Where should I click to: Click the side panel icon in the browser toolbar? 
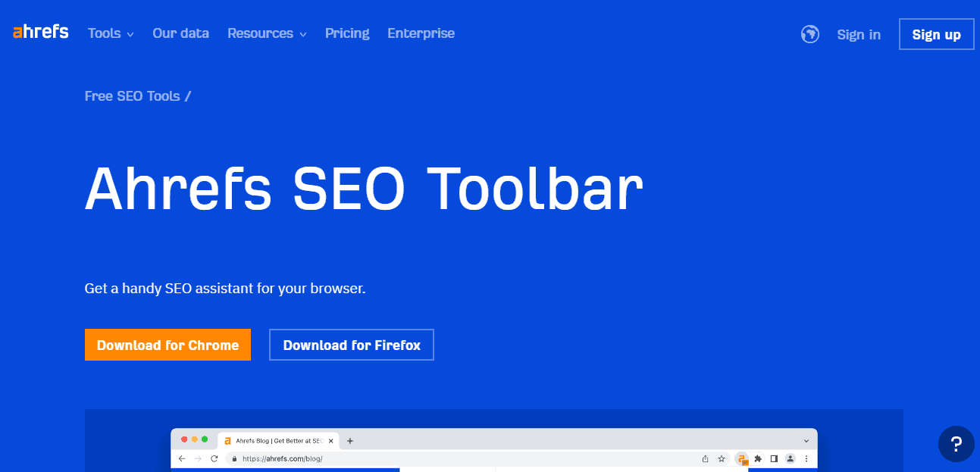coord(774,458)
